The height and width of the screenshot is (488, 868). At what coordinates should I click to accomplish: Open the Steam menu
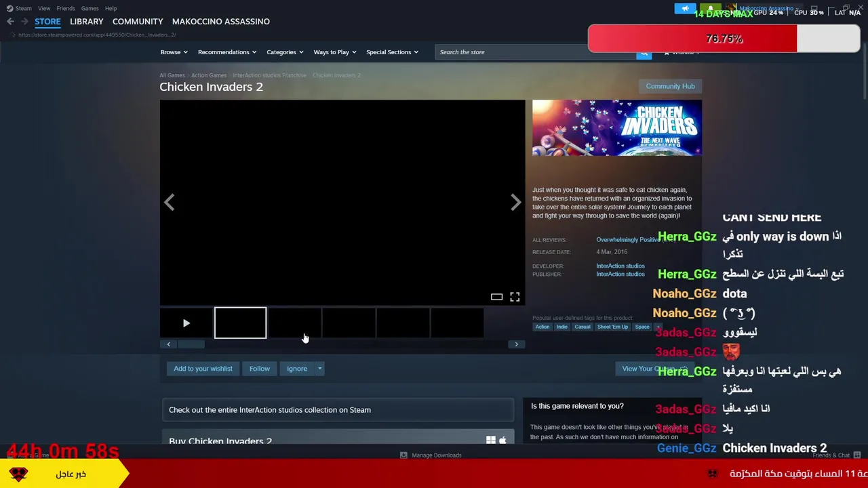pyautogui.click(x=24, y=9)
